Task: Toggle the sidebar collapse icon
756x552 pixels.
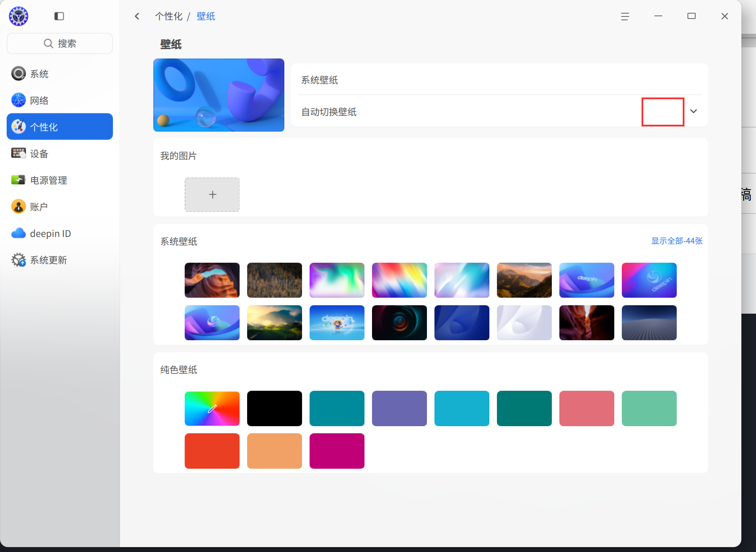Action: [59, 16]
